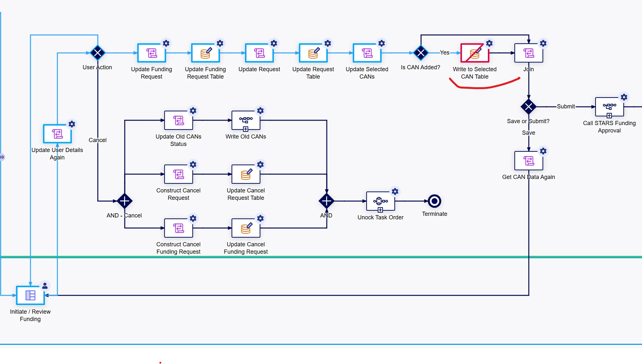Image resolution: width=642 pixels, height=364 pixels.
Task: Open the Call STARS Funding Approval subprocess
Action: 610,107
